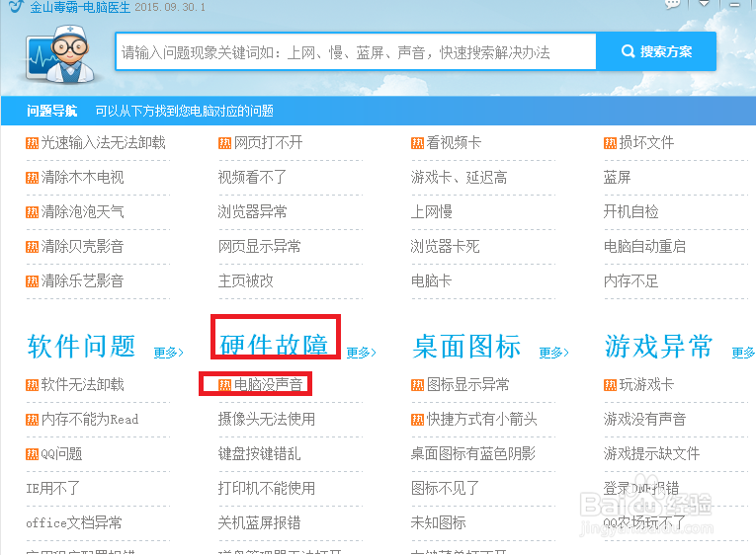Image resolution: width=756 pixels, height=555 pixels.
Task: Click the 搜索方案 search button
Action: click(656, 51)
